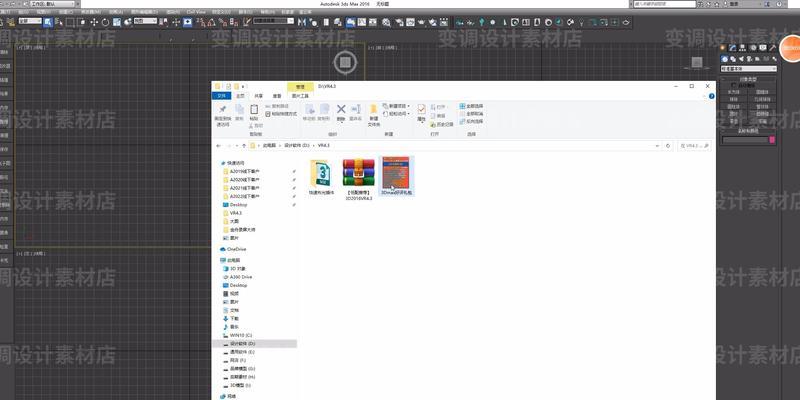Toggle the Snaps toggle (3D snap)
This screenshot has height=400, width=800.
click(200, 22)
